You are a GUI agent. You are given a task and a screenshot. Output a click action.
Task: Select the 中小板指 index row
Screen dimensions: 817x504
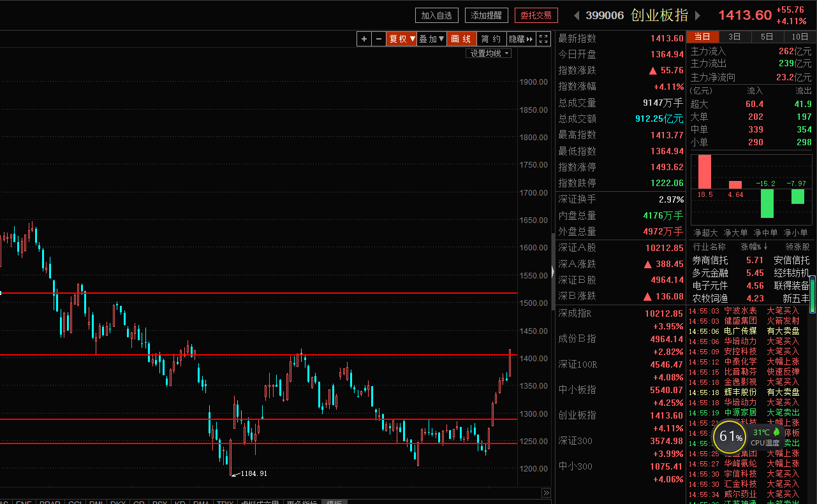pos(621,396)
